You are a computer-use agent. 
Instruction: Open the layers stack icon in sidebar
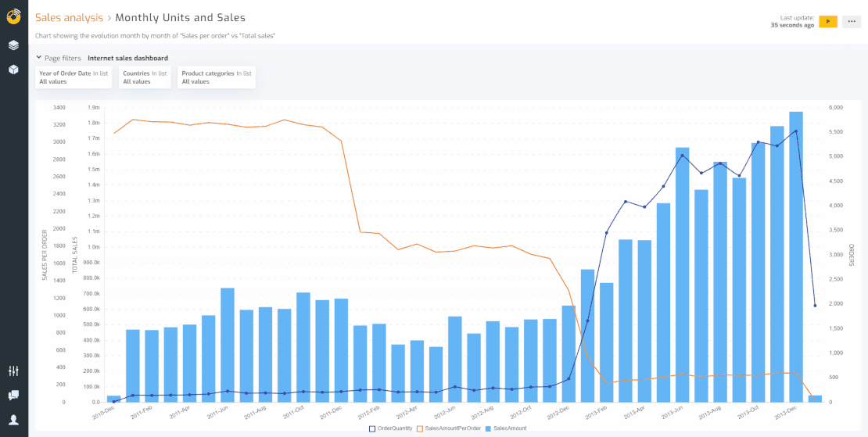[14, 45]
